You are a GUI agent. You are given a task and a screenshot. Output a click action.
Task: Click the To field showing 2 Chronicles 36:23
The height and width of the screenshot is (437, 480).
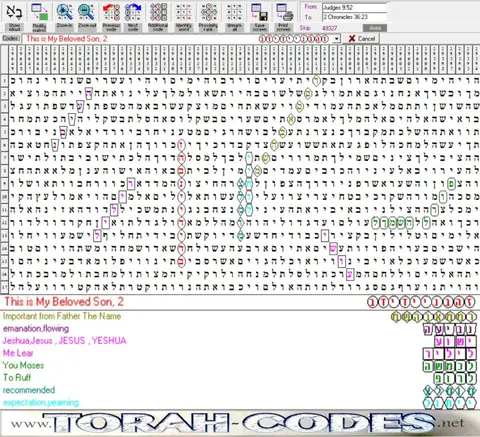pos(354,17)
